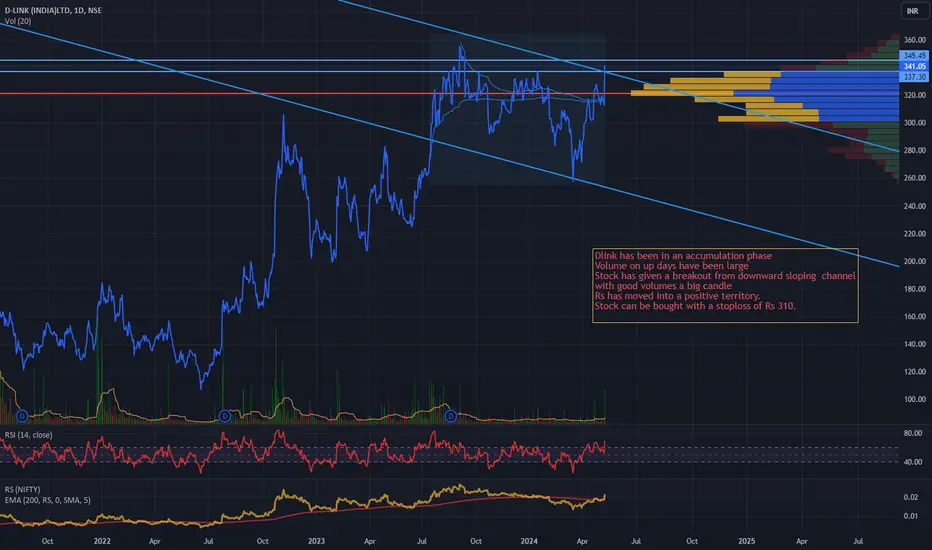Select the note line about stoploss of Rs 310
932x550 pixels.
(x=695, y=306)
